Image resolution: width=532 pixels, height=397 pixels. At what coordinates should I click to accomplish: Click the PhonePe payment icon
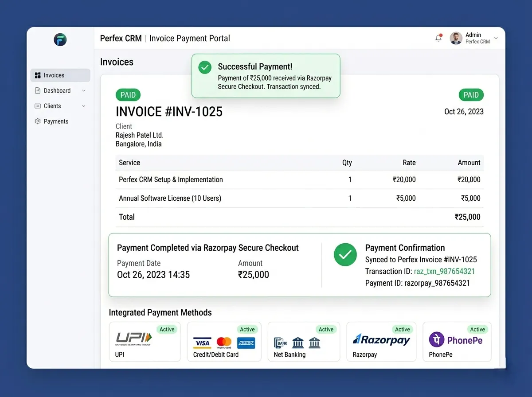point(437,340)
